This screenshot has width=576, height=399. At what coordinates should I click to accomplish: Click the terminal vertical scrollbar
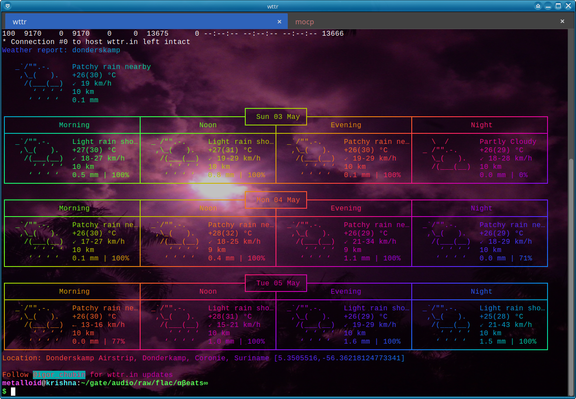[x=571, y=276]
